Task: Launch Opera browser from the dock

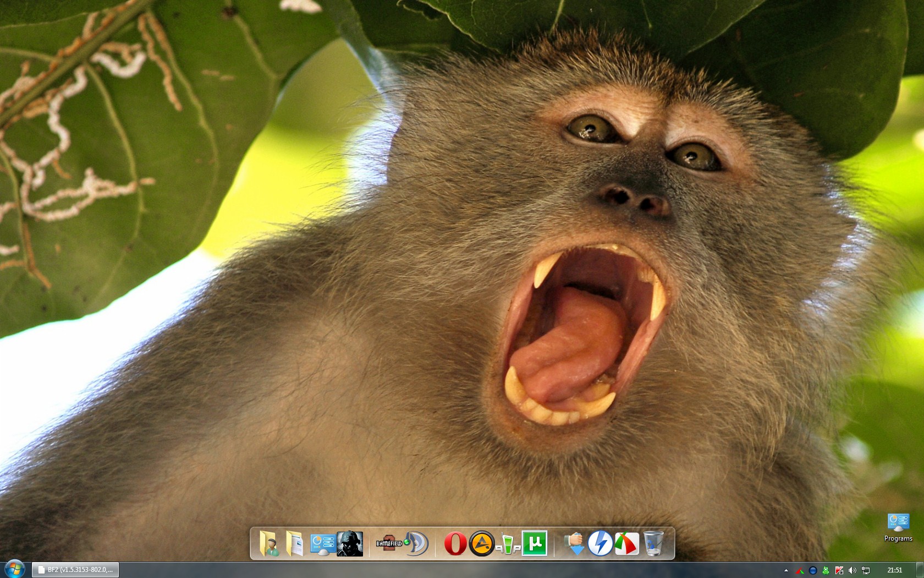Action: pyautogui.click(x=455, y=544)
